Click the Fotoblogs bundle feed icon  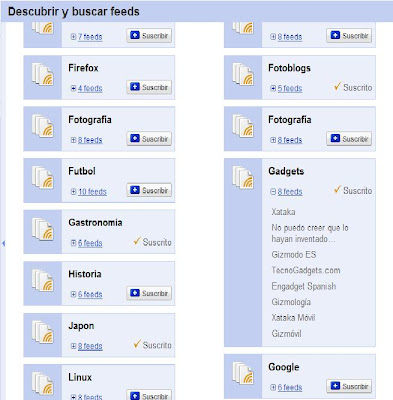(243, 75)
